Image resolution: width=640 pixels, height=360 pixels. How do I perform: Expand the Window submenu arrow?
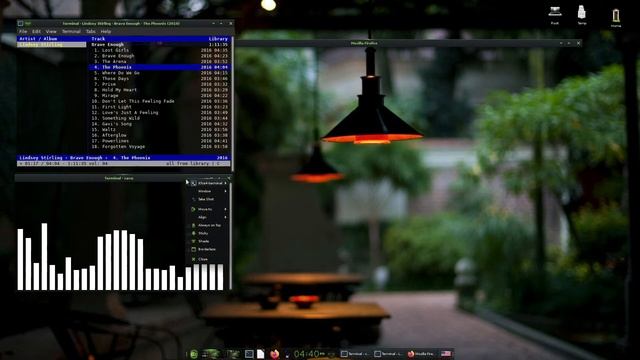225,191
